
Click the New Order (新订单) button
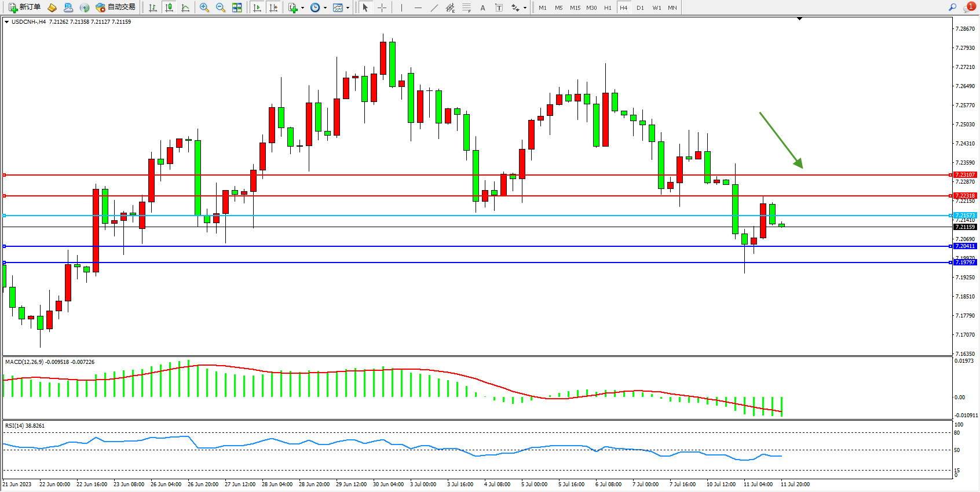(24, 8)
